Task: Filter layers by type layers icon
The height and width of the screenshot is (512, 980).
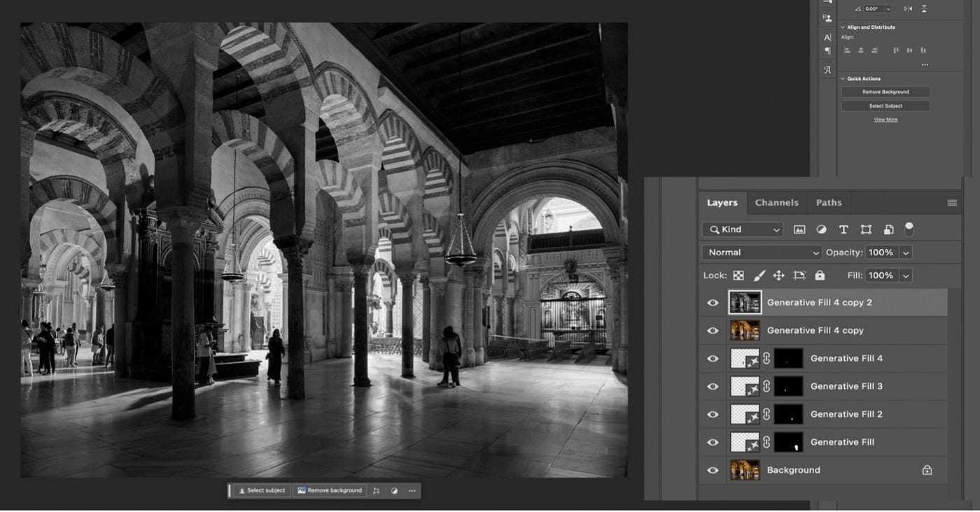Action: 843,229
